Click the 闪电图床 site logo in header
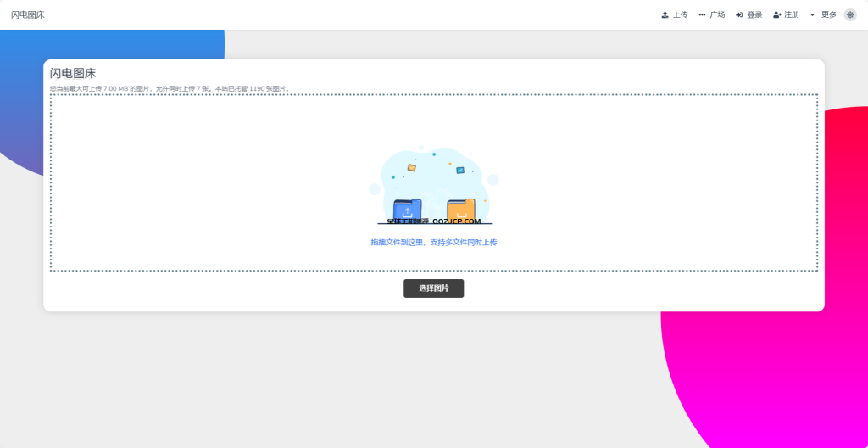The image size is (868, 448). (28, 14)
